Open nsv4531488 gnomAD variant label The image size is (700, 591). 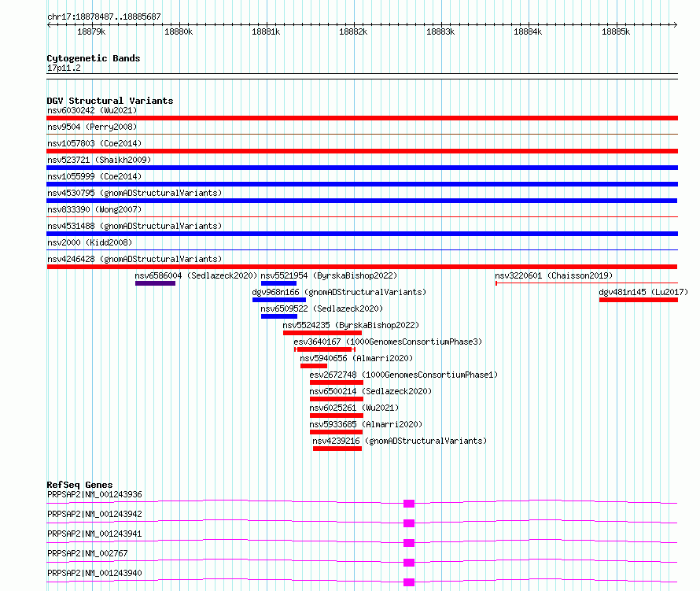point(134,226)
